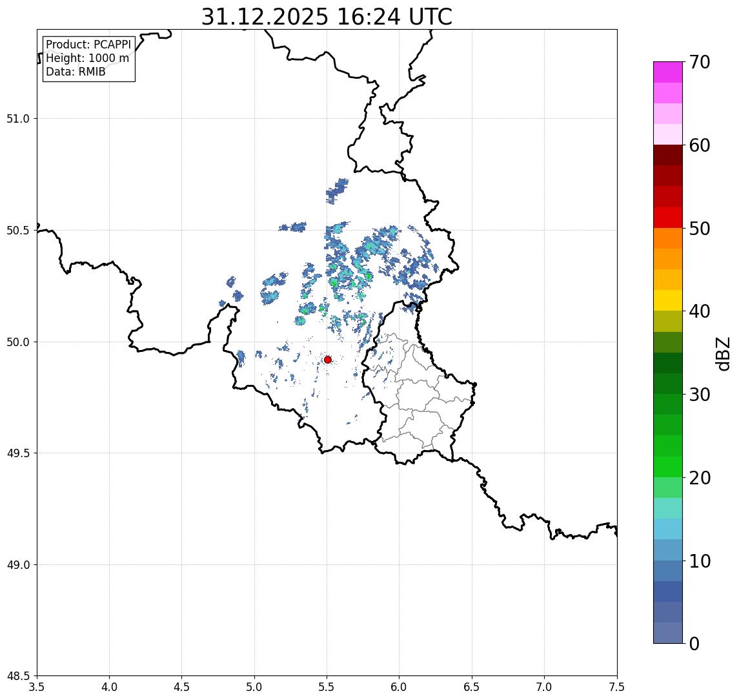Pick the olive swatch just below 40

[668, 321]
